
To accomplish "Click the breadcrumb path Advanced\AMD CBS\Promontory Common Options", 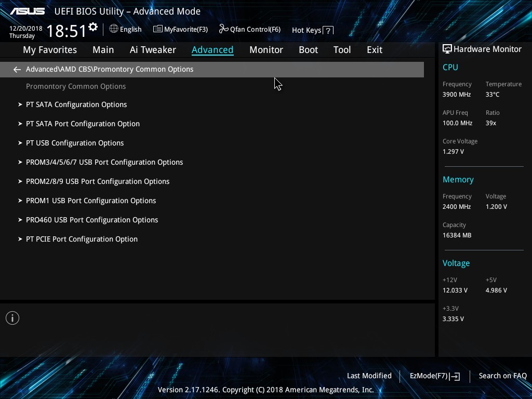I will point(110,69).
